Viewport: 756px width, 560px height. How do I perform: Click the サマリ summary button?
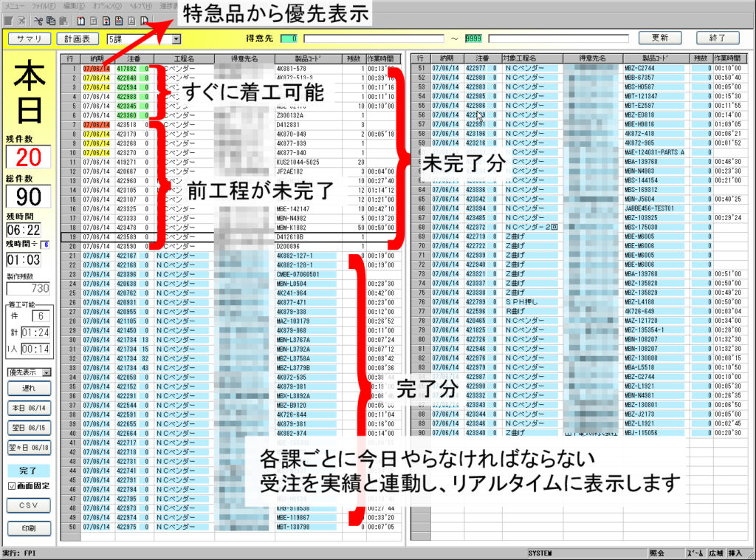[x=30, y=38]
